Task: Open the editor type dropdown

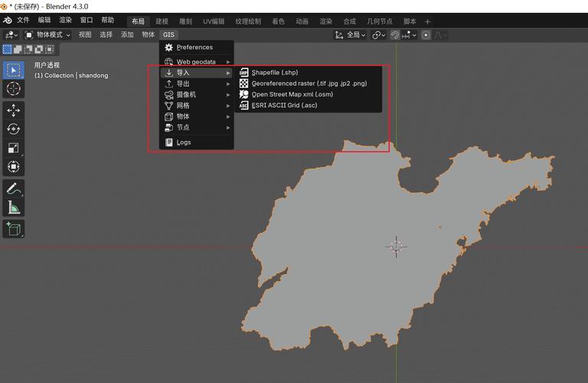Action: click(x=11, y=35)
